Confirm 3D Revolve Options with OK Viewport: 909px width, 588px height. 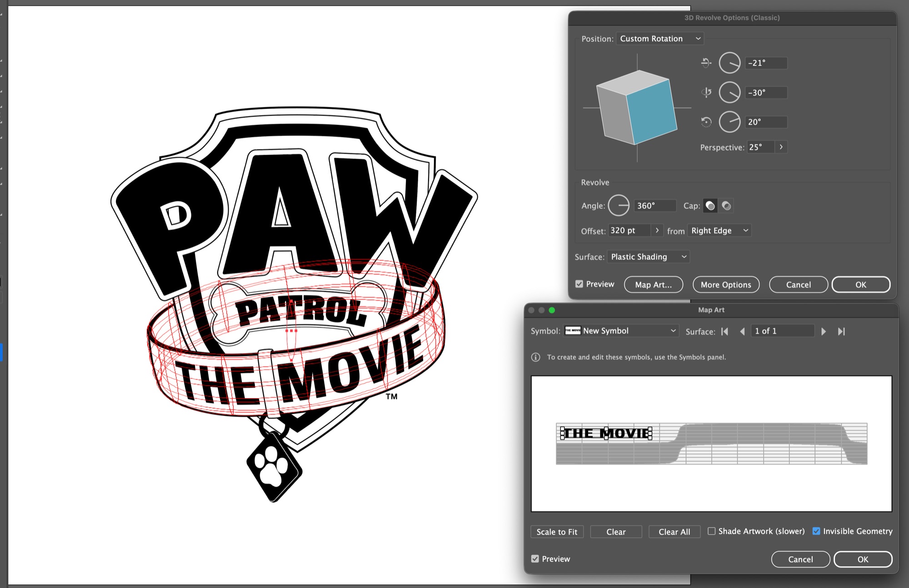pyautogui.click(x=861, y=284)
